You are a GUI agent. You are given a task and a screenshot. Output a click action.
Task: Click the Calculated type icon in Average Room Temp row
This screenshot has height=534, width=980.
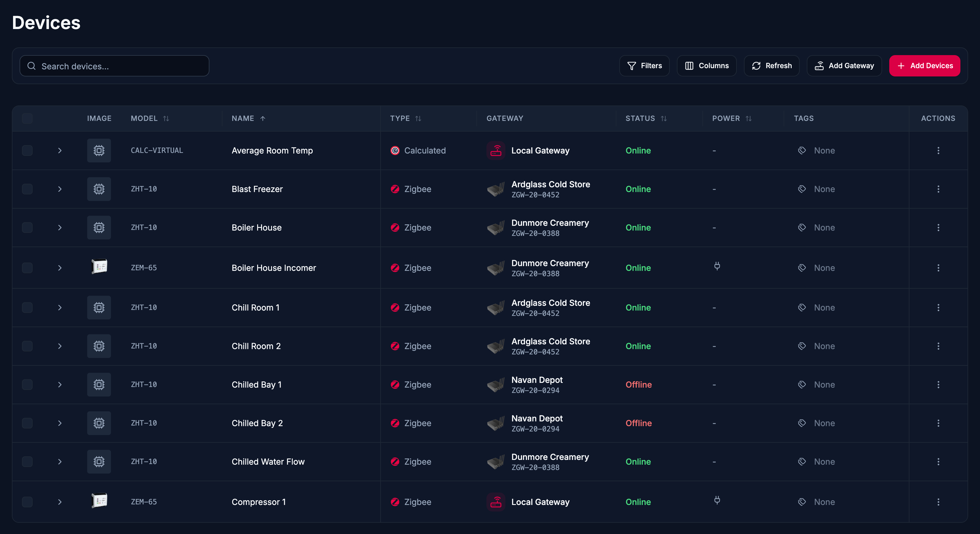coord(395,151)
